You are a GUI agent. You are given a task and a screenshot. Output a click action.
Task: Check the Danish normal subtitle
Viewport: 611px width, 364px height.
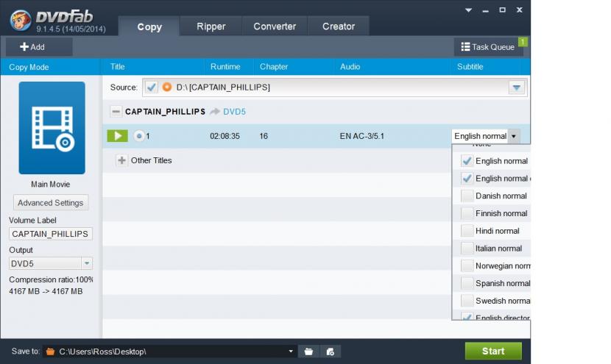(467, 196)
